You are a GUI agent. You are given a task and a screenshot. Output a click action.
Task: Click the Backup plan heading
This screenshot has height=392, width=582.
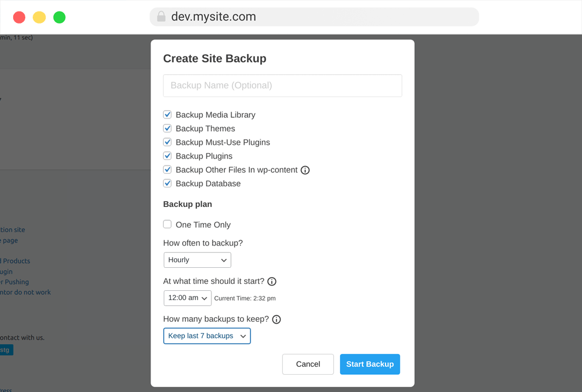click(187, 204)
